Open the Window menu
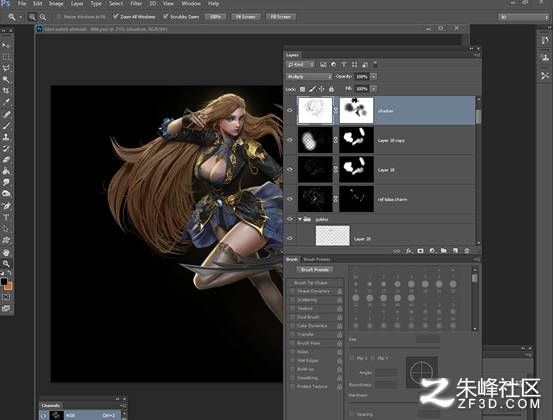Image resolution: width=553 pixels, height=420 pixels. pos(191,4)
